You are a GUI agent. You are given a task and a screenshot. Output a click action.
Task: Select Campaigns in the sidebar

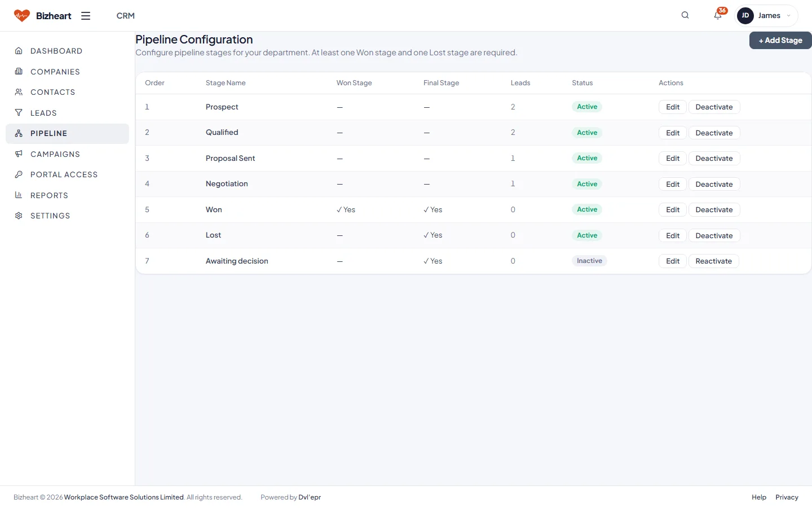click(67, 154)
